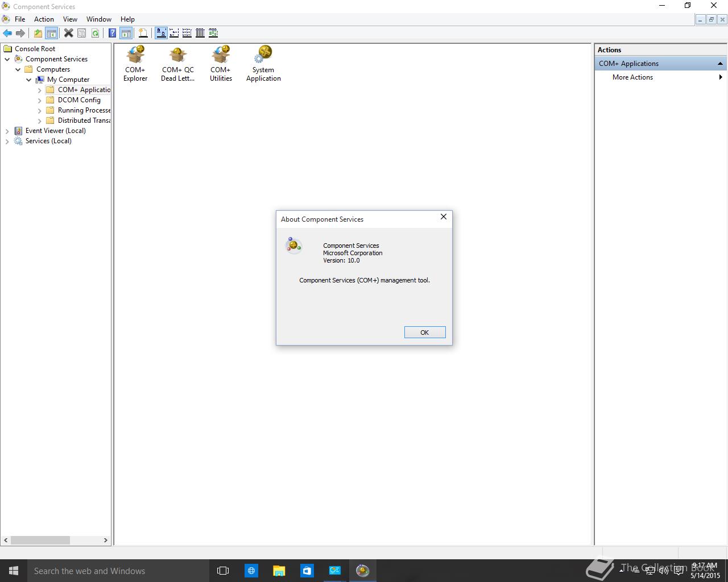Expand the DCOM Config tree node
Image resolution: width=728 pixels, height=582 pixels.
[x=40, y=100]
